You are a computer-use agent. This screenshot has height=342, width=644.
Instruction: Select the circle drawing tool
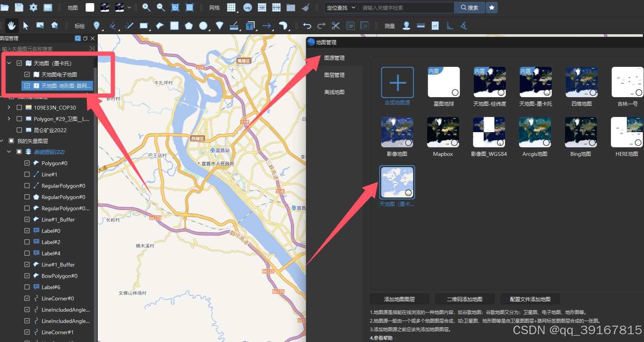tap(204, 26)
